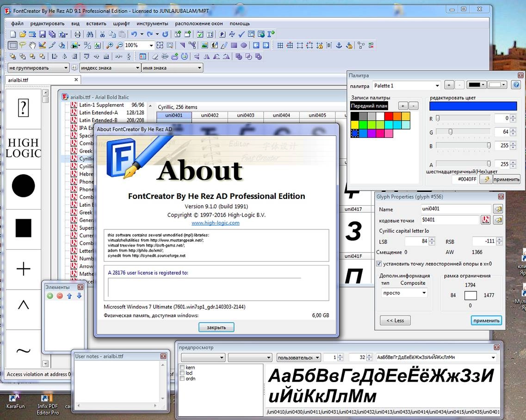Click the New file icon in toolbar
Image resolution: width=526 pixels, height=420 pixels.
(13, 34)
